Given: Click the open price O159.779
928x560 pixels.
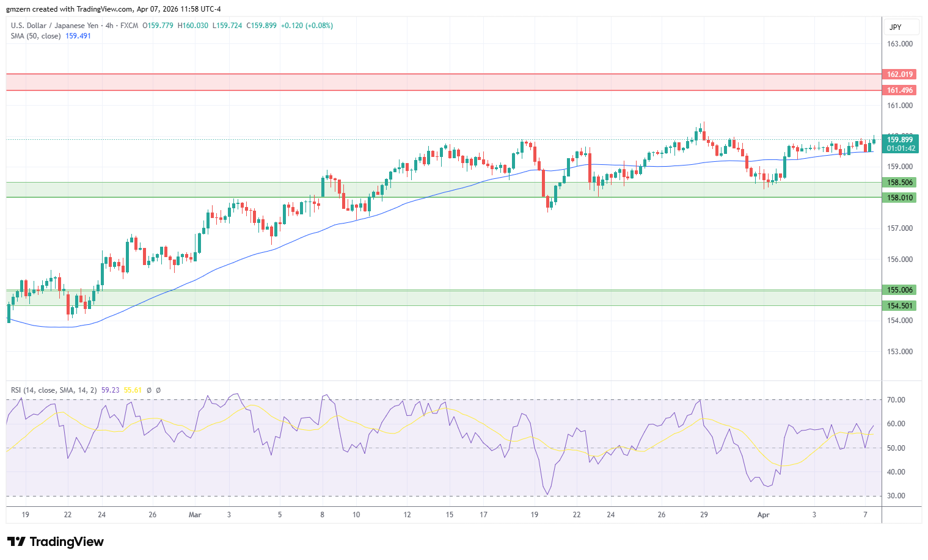Looking at the screenshot, I should click(x=158, y=26).
